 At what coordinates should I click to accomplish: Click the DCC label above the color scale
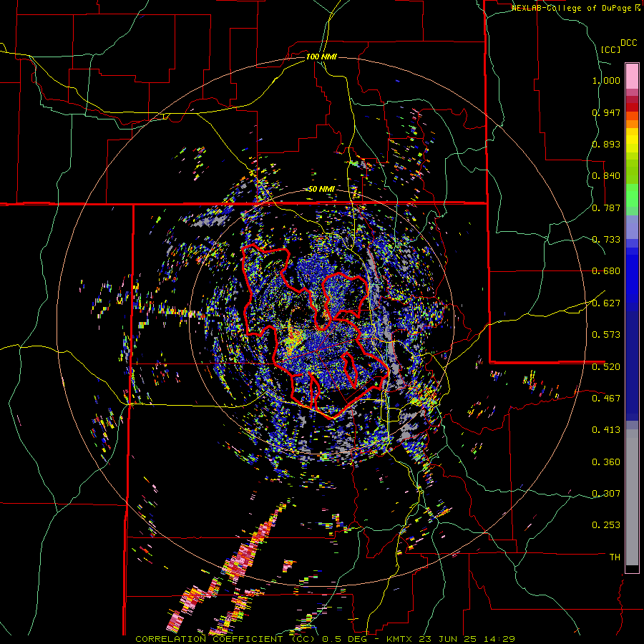coord(628,43)
